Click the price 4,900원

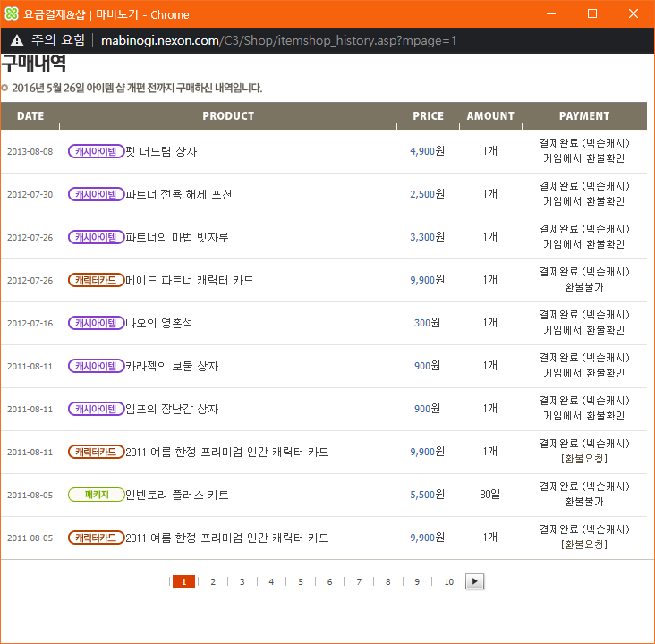click(x=427, y=151)
